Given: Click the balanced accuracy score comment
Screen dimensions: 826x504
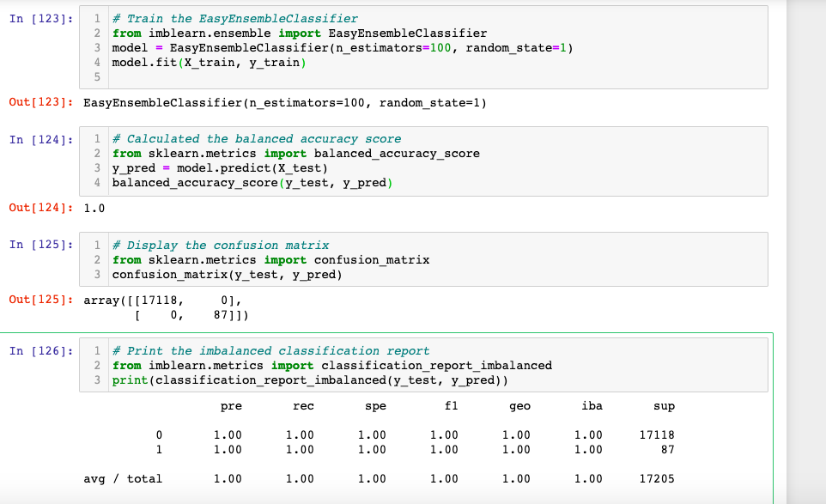Looking at the screenshot, I should point(257,139).
